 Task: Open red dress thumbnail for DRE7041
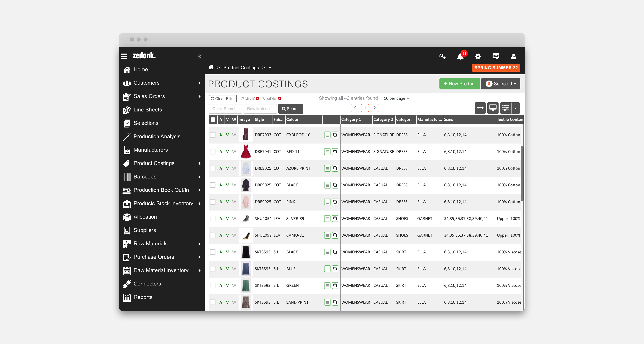(246, 152)
